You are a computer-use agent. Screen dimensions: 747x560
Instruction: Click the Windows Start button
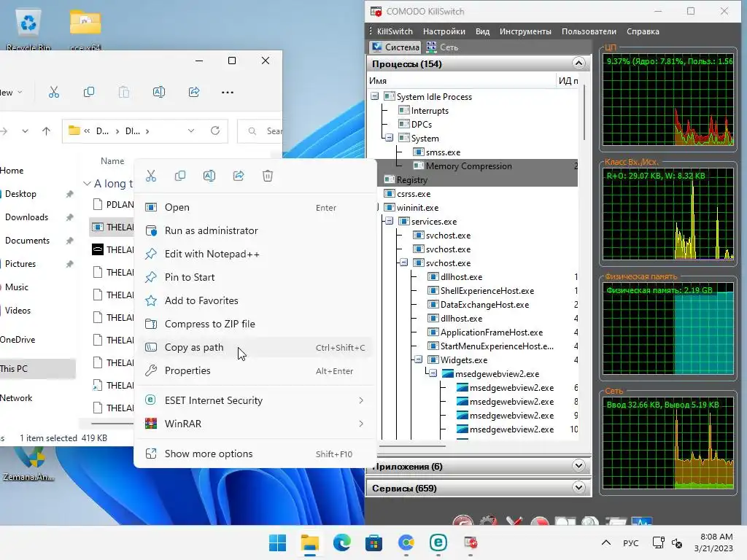(x=278, y=542)
